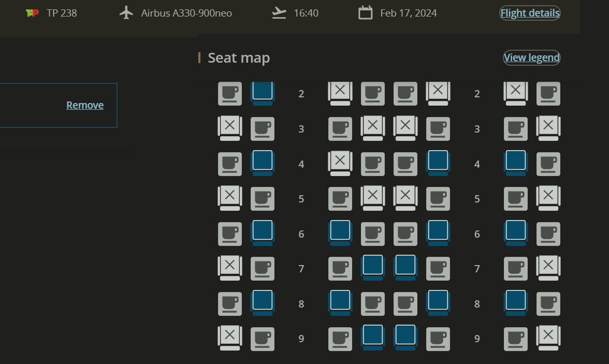
Task: Select the available seat in row 9 left pair
Action: click(x=262, y=337)
